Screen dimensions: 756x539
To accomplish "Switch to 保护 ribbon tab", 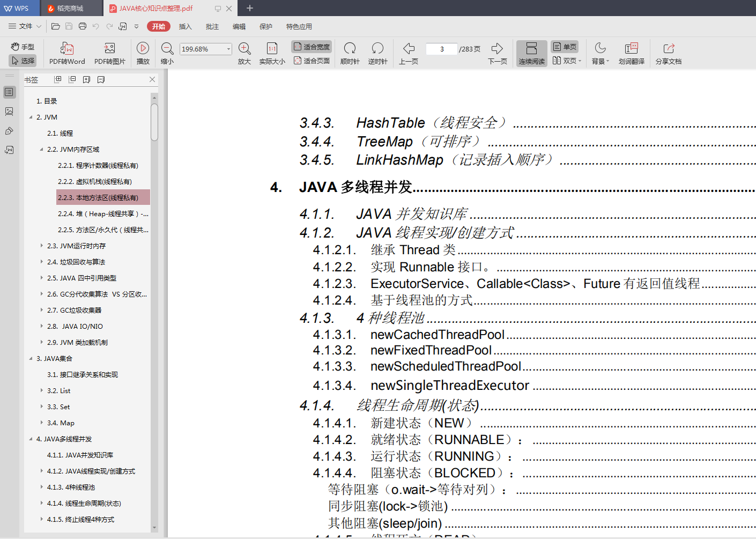I will 266,26.
